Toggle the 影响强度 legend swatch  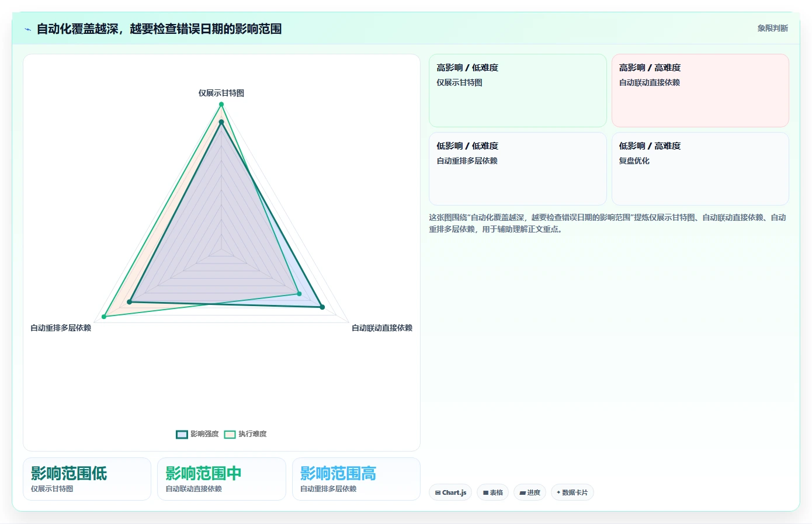click(182, 434)
